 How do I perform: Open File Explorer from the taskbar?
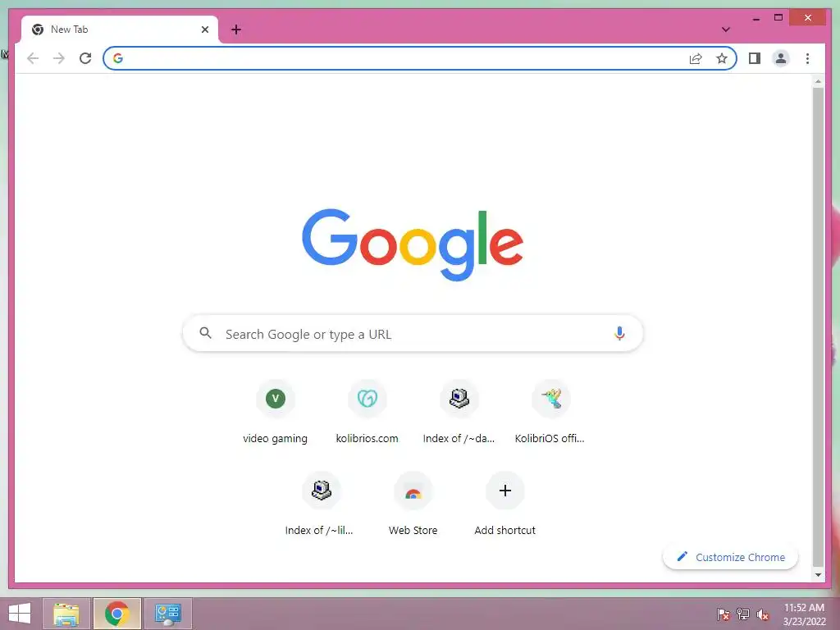(66, 614)
